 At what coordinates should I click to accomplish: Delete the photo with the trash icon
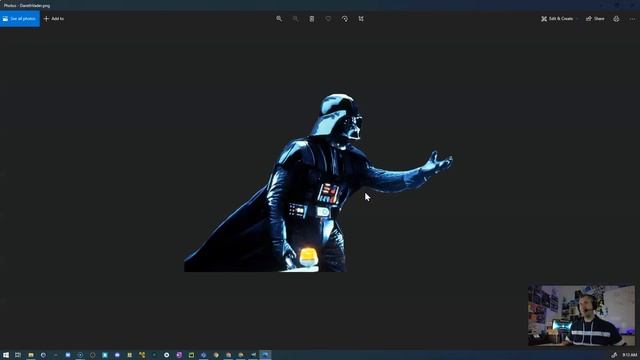point(312,19)
